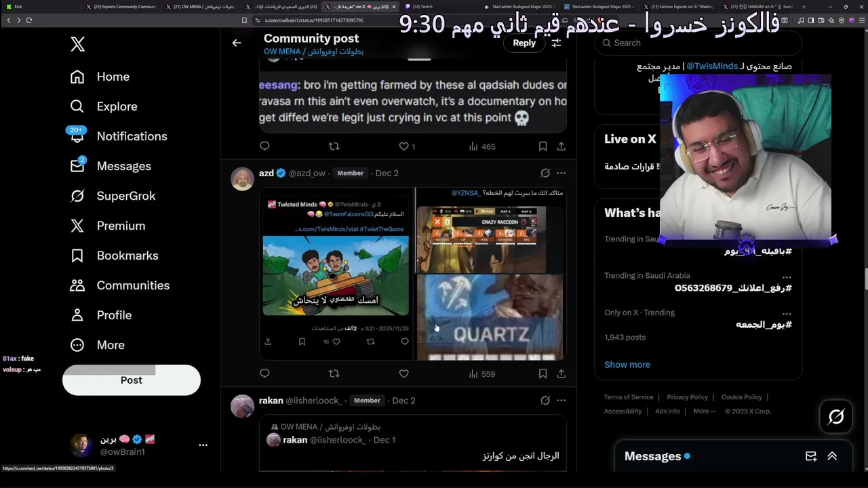Share azd's post
Viewport: 868px width, 488px height.
(561, 373)
